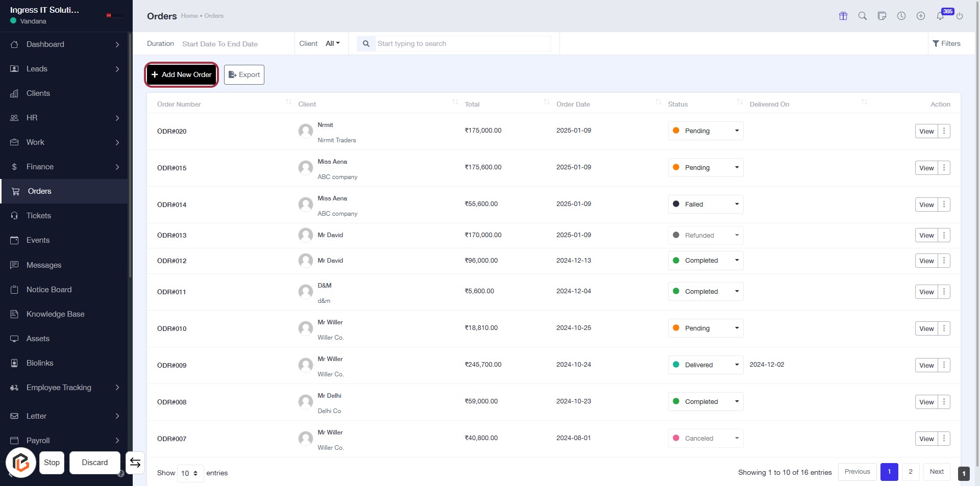Open Tickets from the sidebar
Image resolution: width=980 pixels, height=486 pixels.
point(39,216)
